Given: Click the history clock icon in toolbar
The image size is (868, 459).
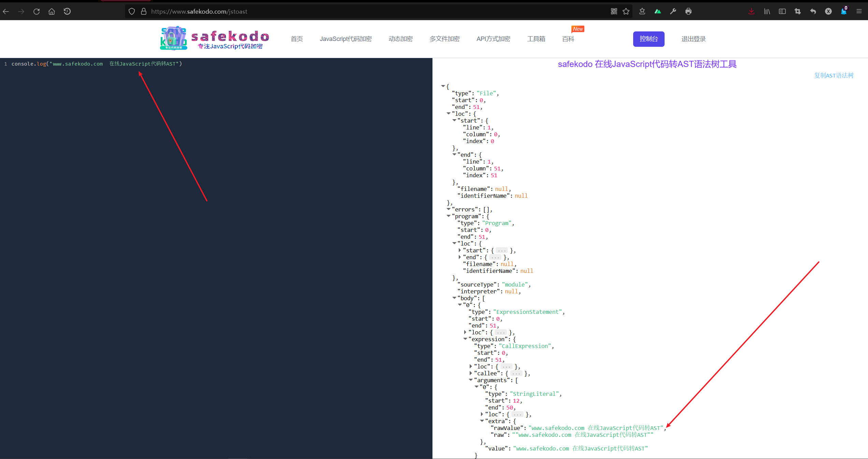Looking at the screenshot, I should [x=67, y=11].
